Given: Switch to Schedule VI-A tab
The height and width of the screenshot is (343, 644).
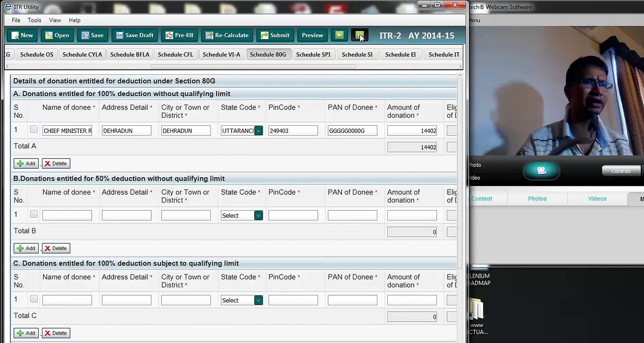Looking at the screenshot, I should (221, 54).
